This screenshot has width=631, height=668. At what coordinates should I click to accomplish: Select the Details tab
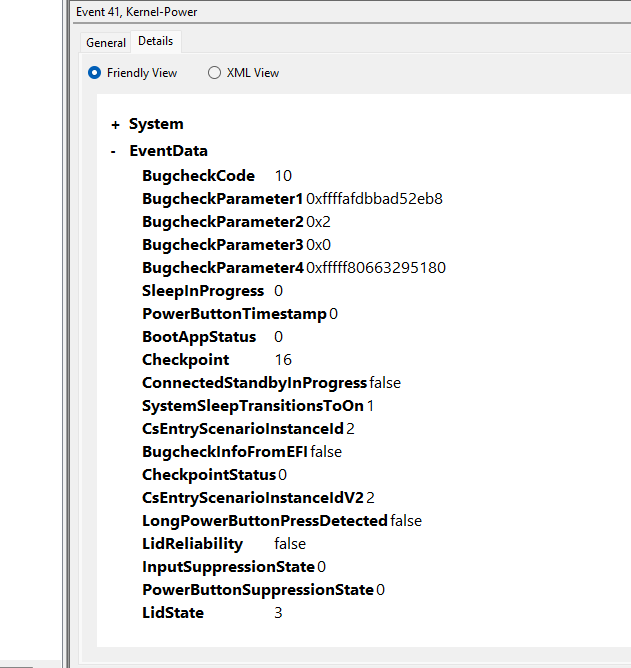pos(156,41)
